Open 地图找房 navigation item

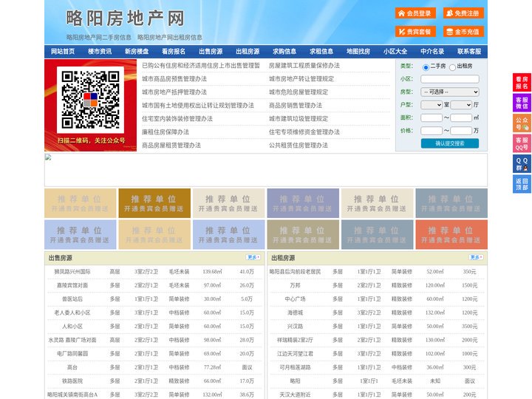358,52
